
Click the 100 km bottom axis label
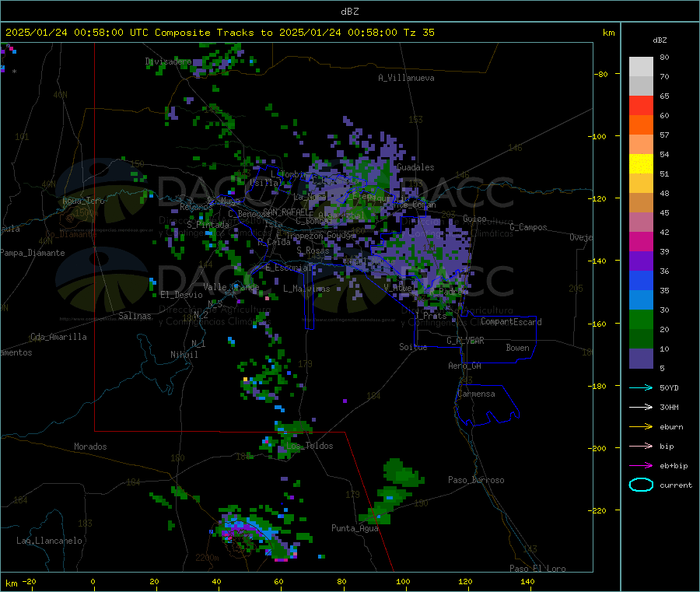click(x=403, y=582)
